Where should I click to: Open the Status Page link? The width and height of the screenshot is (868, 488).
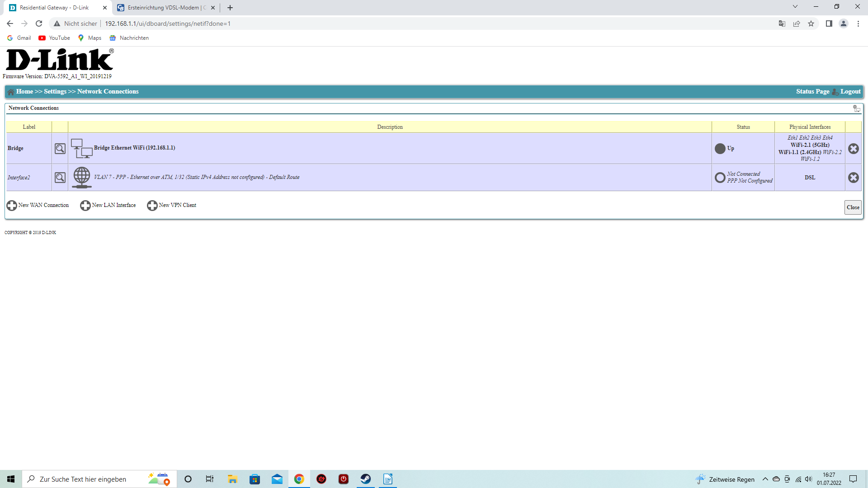click(x=812, y=92)
